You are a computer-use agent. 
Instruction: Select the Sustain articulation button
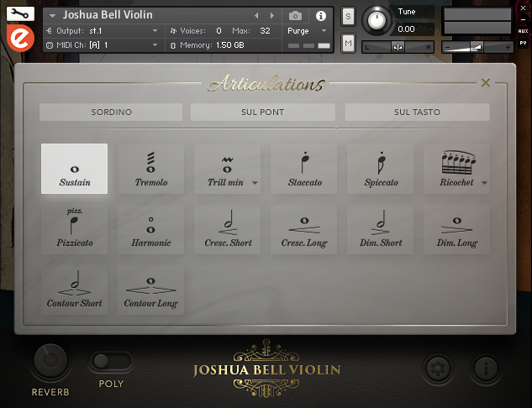pos(74,169)
